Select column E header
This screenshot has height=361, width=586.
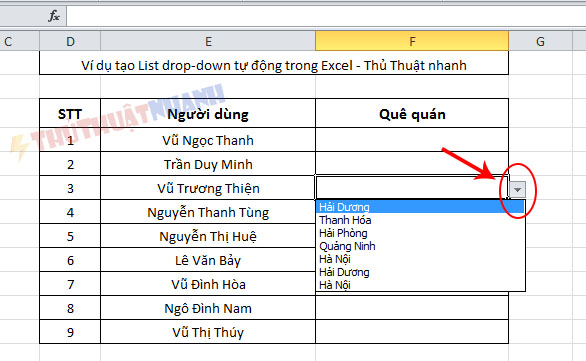[208, 41]
